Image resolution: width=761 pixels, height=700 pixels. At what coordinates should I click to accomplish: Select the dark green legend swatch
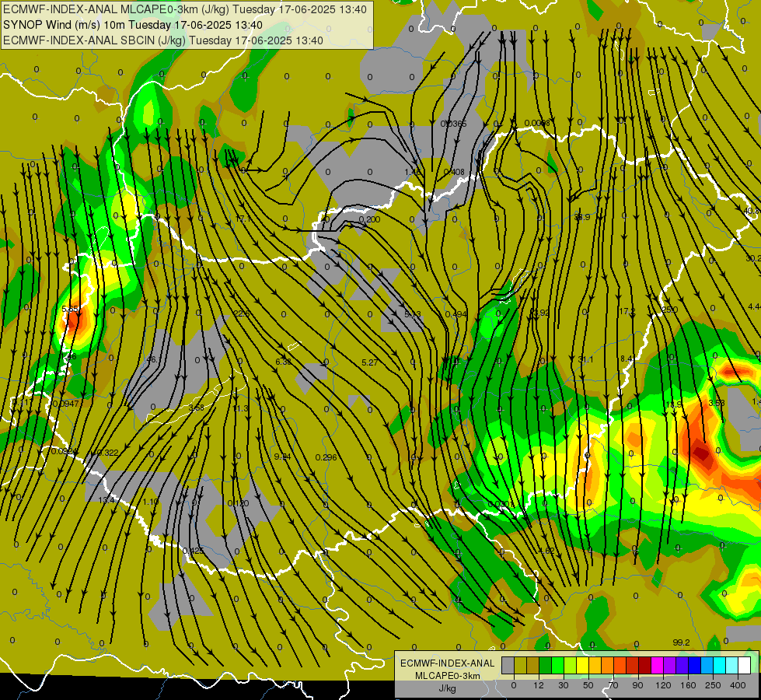click(x=546, y=665)
